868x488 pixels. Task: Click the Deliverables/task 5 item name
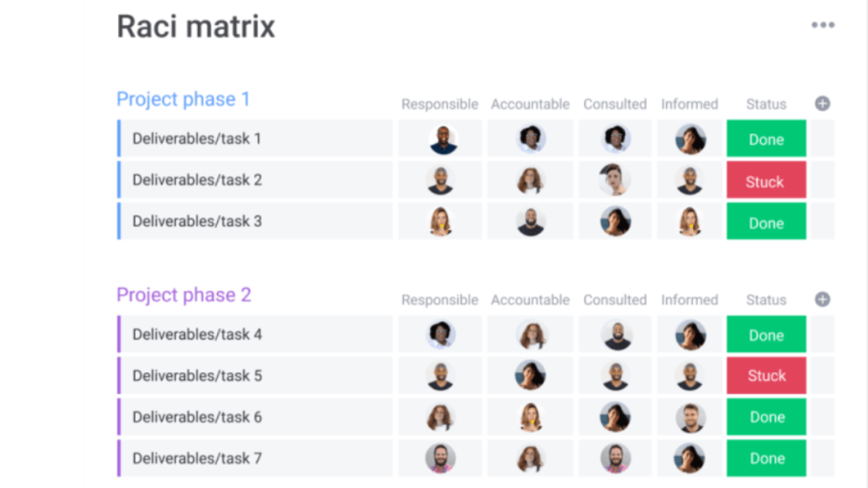click(x=197, y=375)
